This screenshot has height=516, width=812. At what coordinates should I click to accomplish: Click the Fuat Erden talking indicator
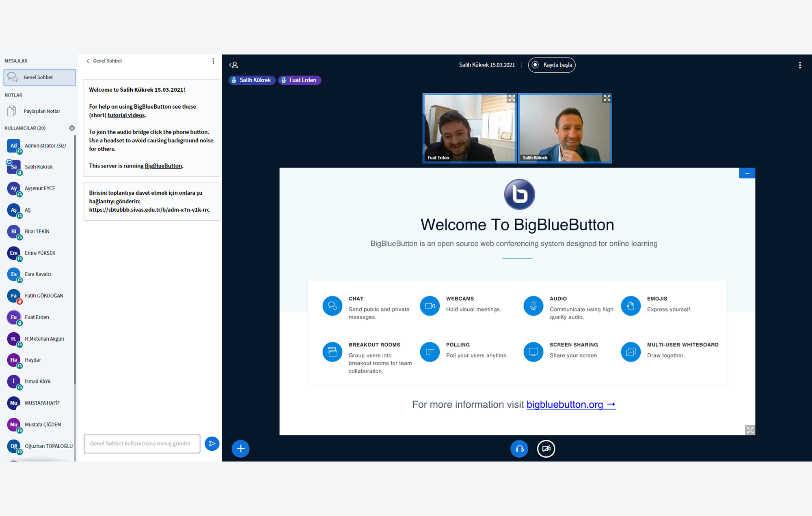point(300,80)
